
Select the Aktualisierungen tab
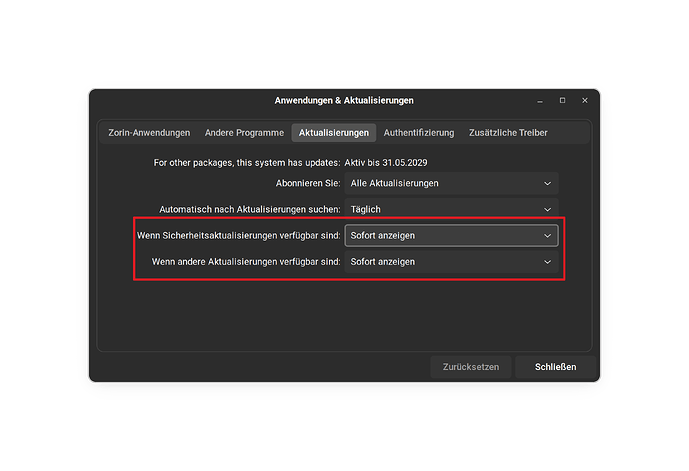pos(334,133)
